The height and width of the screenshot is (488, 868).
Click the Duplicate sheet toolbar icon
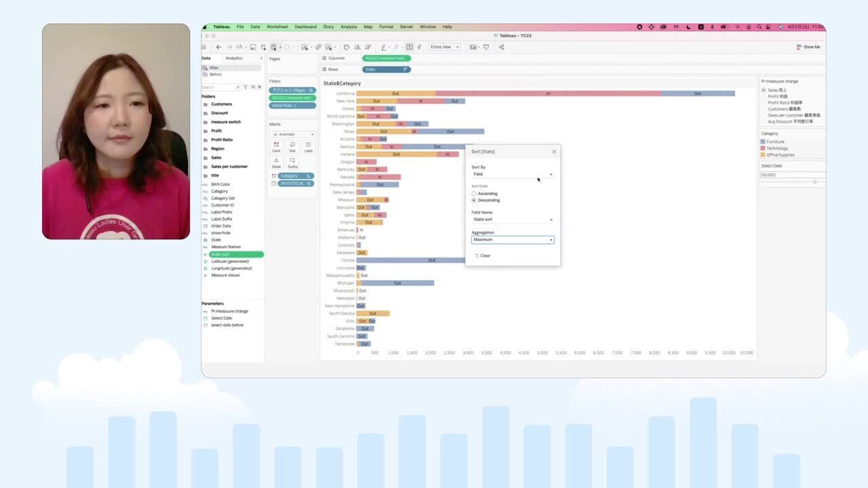pos(317,47)
